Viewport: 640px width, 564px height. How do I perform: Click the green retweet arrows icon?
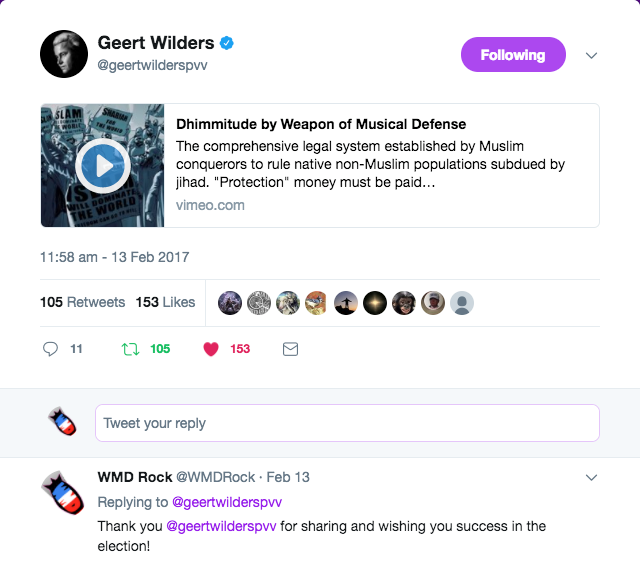pyautogui.click(x=131, y=349)
